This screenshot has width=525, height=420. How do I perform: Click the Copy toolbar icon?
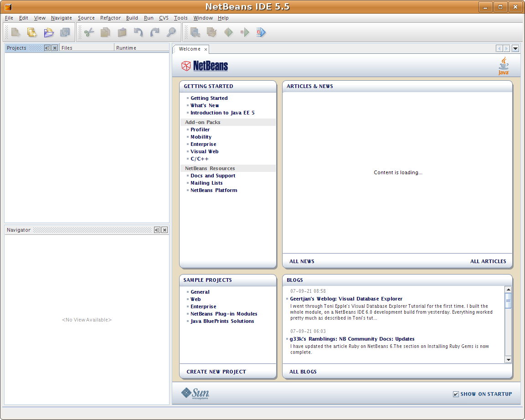point(105,32)
